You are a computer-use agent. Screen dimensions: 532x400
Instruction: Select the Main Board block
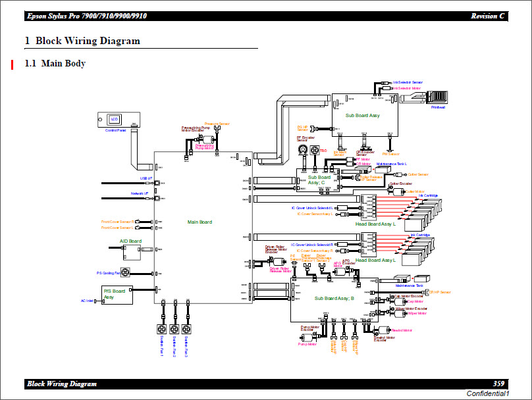click(199, 222)
